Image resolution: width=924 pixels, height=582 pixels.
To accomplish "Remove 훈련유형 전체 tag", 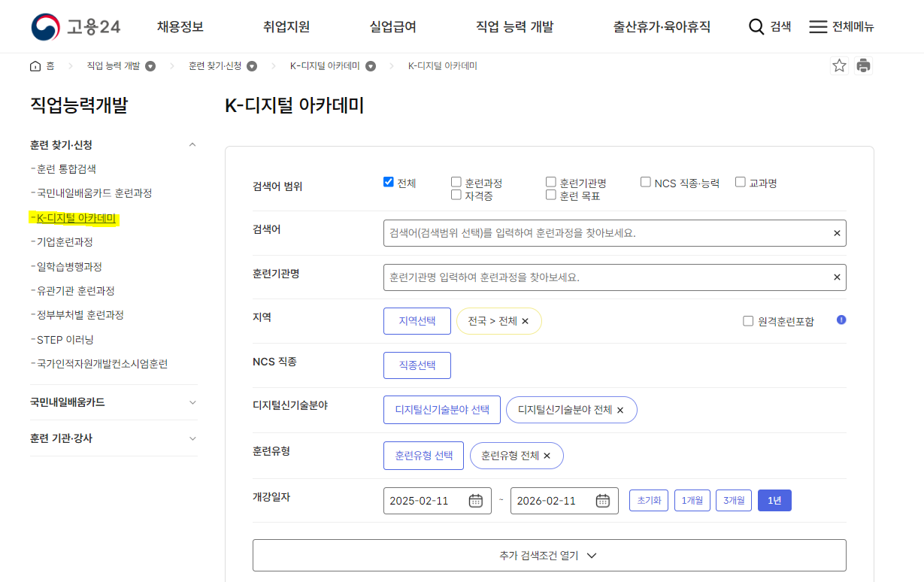I will [x=547, y=456].
